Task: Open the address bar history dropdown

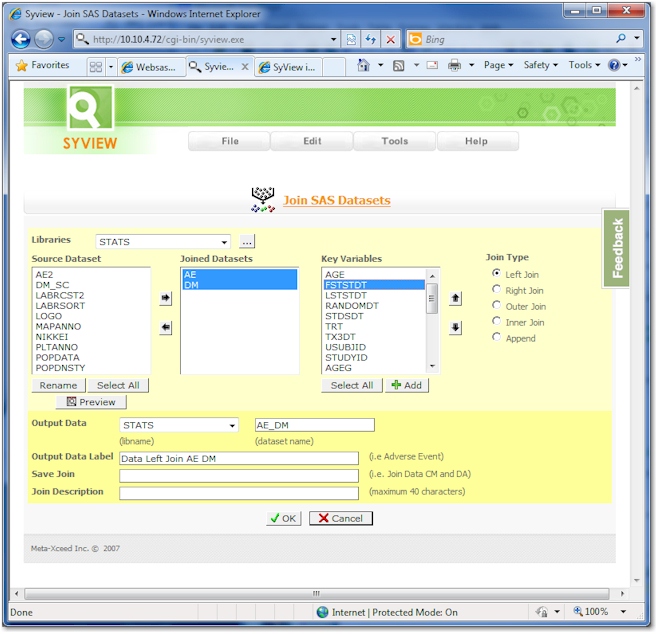Action: pyautogui.click(x=334, y=39)
